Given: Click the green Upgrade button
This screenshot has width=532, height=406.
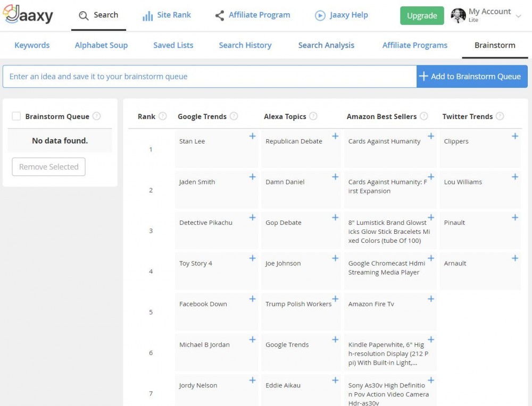Looking at the screenshot, I should [x=422, y=15].
